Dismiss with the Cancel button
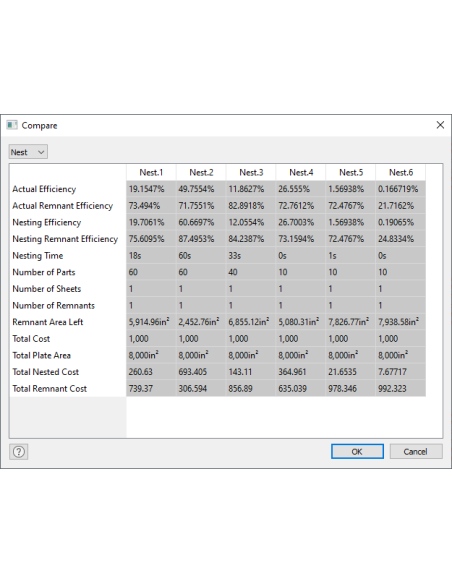The width and height of the screenshot is (452, 584). point(416,451)
